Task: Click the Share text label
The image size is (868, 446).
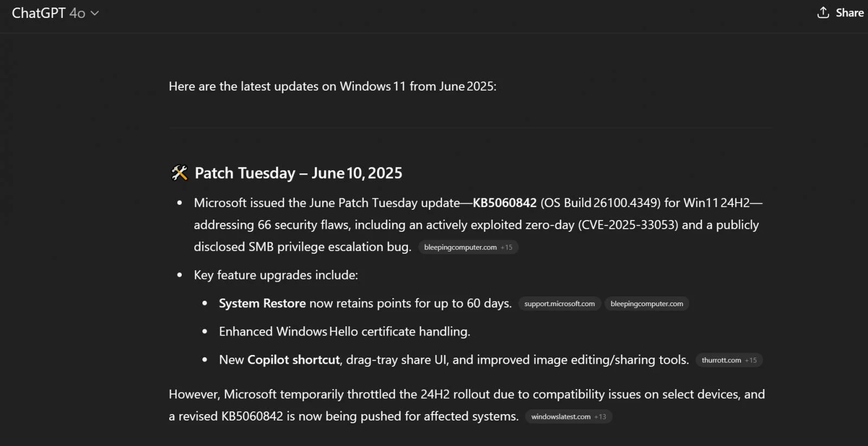Action: 850,12
